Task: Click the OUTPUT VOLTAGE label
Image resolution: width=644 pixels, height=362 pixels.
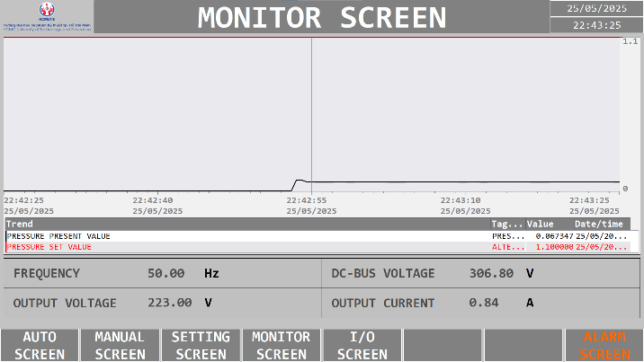Action: pyautogui.click(x=65, y=303)
